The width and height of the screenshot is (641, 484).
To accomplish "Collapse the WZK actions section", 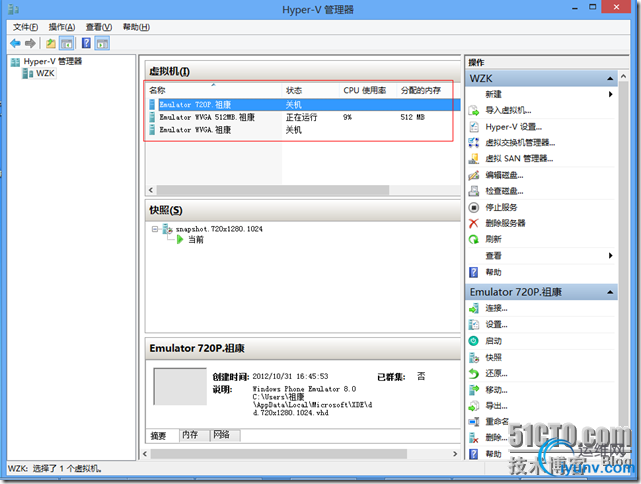I will pyautogui.click(x=610, y=78).
